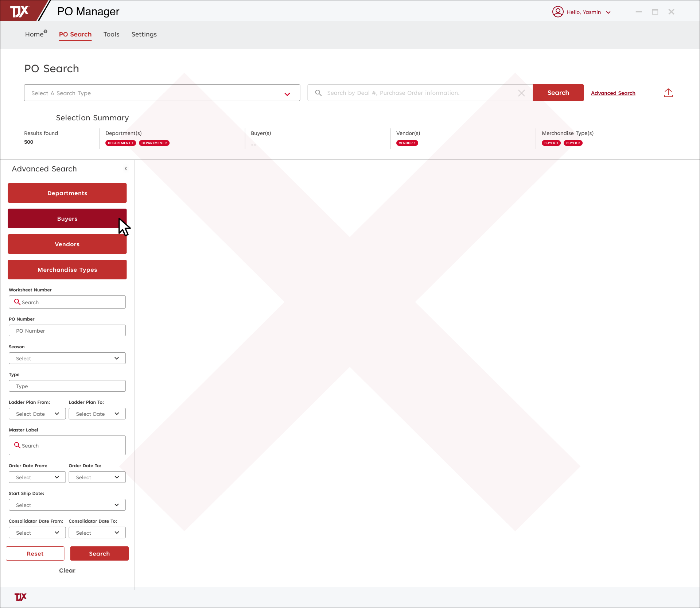Image resolution: width=700 pixels, height=608 pixels.
Task: Click the Clear link
Action: (x=67, y=570)
